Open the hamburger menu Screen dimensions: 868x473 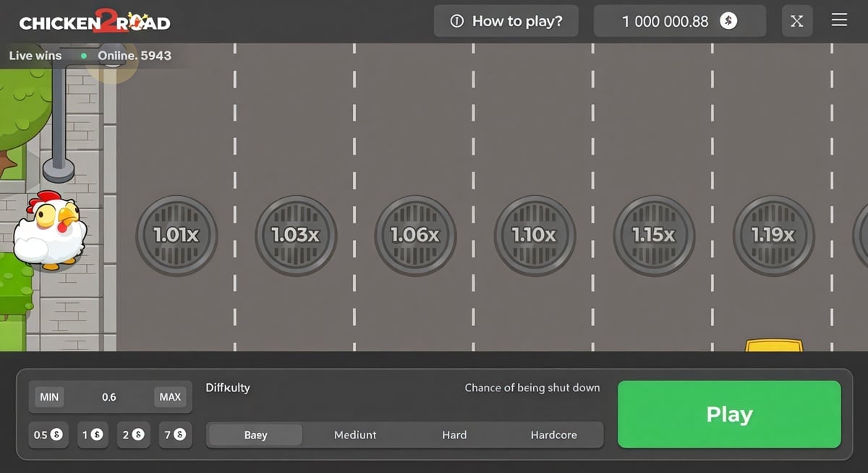839,21
